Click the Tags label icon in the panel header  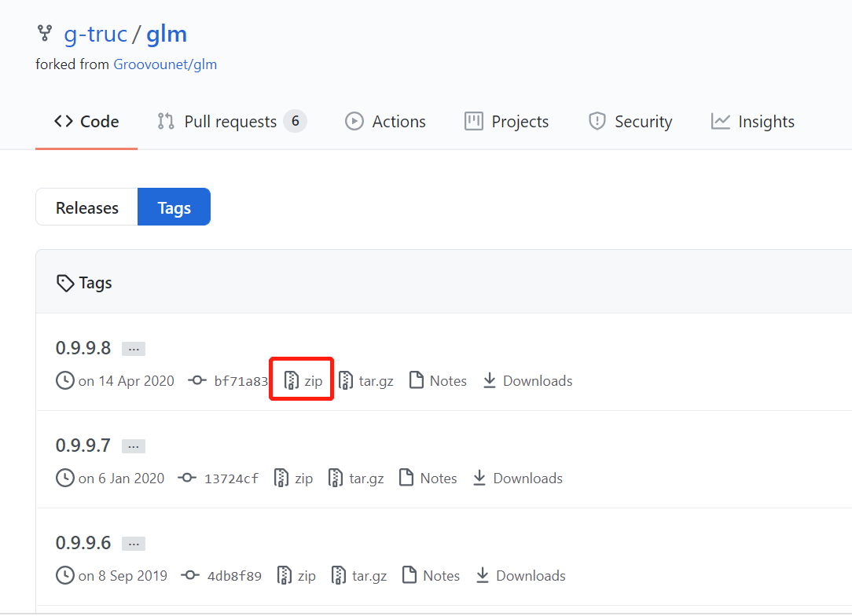click(65, 282)
